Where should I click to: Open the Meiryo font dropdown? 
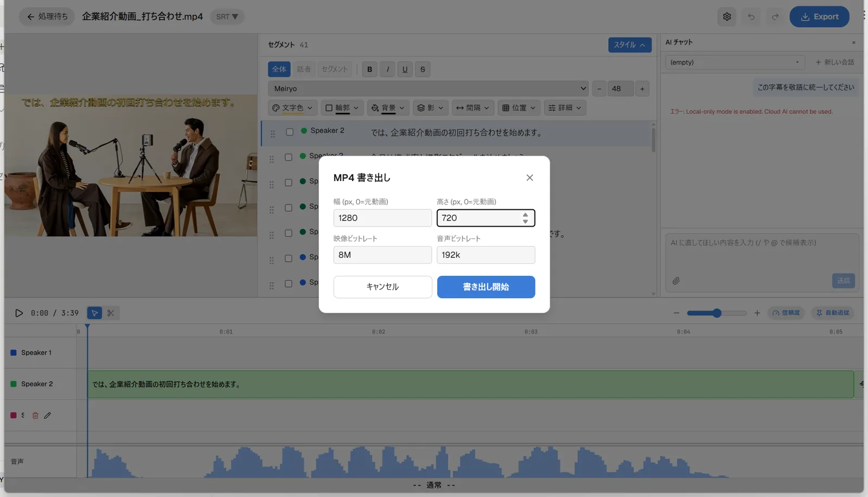coord(429,88)
